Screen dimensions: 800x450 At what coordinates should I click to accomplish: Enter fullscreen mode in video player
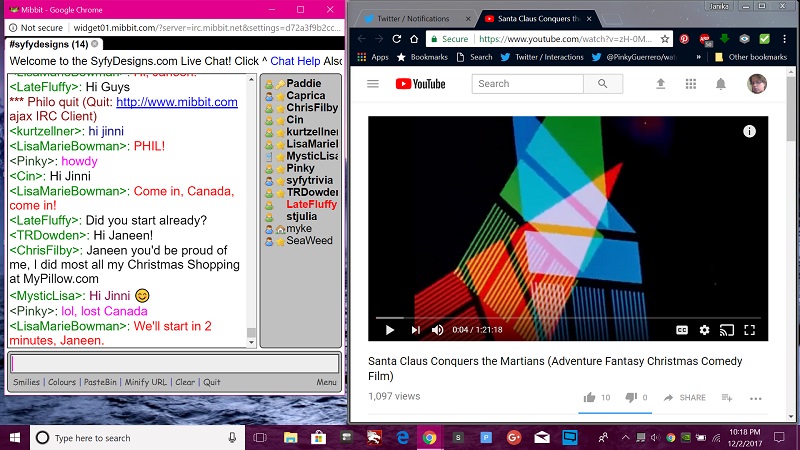point(749,330)
